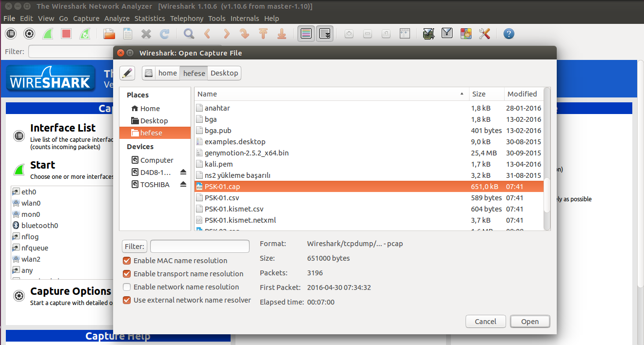Go back in packet history
The width and height of the screenshot is (644, 345).
click(x=207, y=34)
